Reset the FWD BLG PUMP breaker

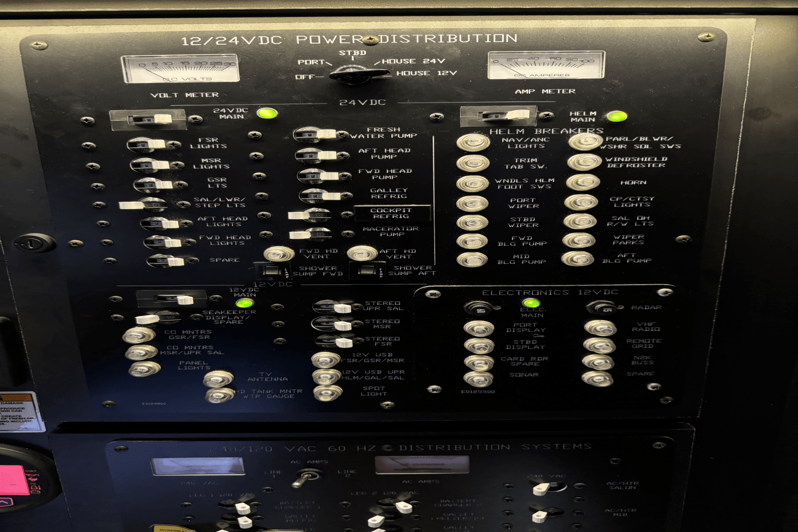472,241
